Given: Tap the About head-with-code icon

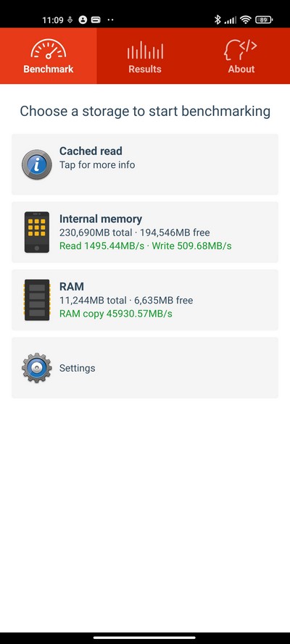Looking at the screenshot, I should pyautogui.click(x=241, y=50).
